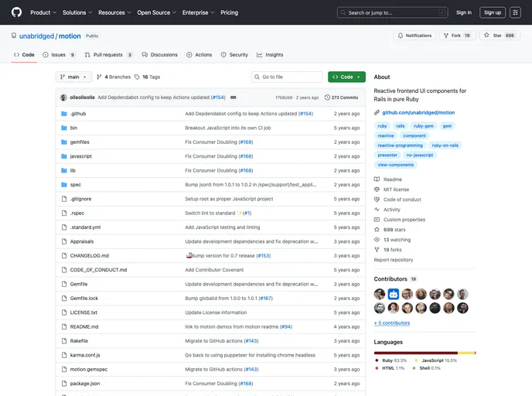Image resolution: width=532 pixels, height=396 pixels.
Task: Click the gemfiles folder icon
Action: click(x=63, y=142)
